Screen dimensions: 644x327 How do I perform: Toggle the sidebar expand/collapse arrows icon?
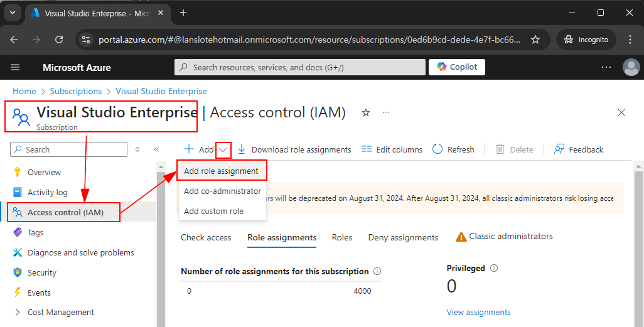(137, 149)
